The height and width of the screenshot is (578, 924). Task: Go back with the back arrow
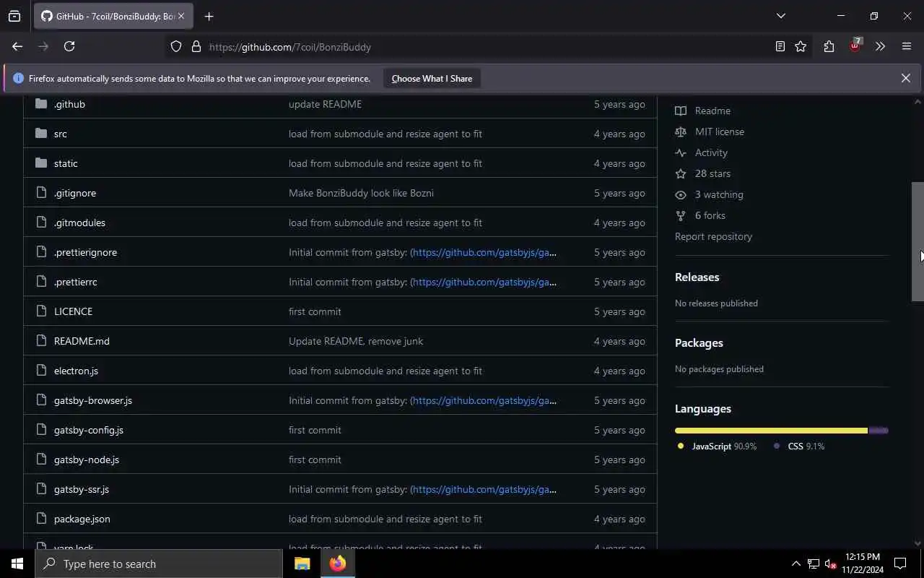17,46
